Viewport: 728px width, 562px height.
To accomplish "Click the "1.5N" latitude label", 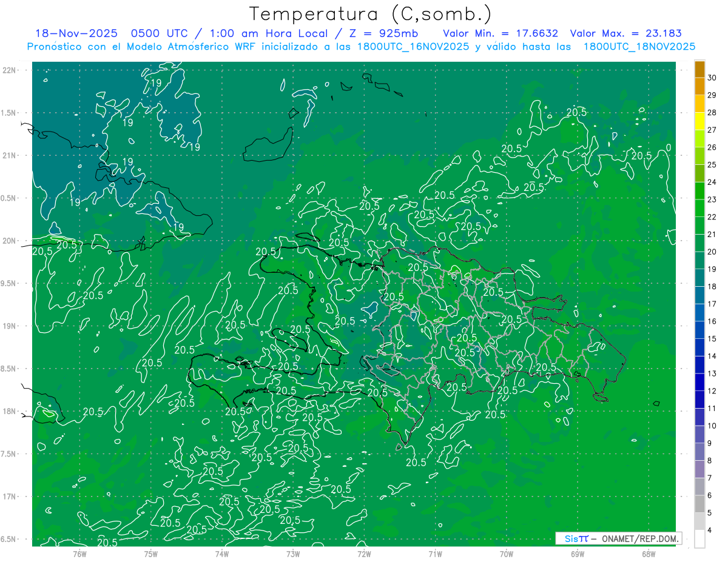I will point(9,113).
